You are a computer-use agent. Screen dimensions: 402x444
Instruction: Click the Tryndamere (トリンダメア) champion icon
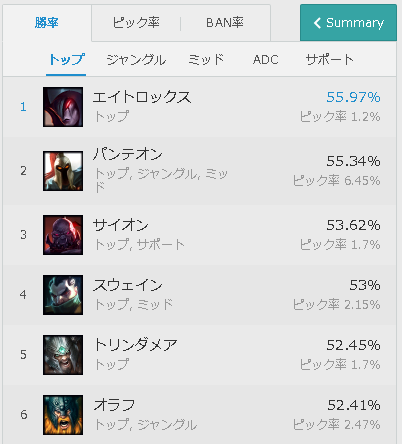pyautogui.click(x=63, y=355)
